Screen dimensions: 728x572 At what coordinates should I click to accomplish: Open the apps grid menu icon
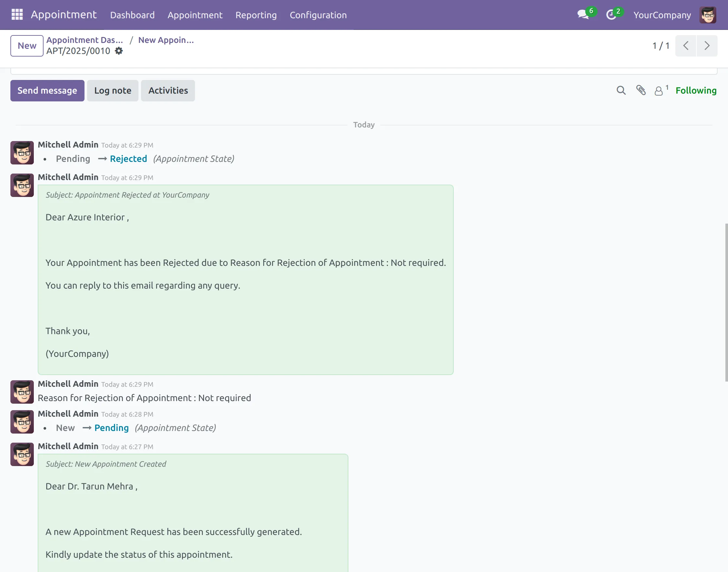(x=17, y=14)
